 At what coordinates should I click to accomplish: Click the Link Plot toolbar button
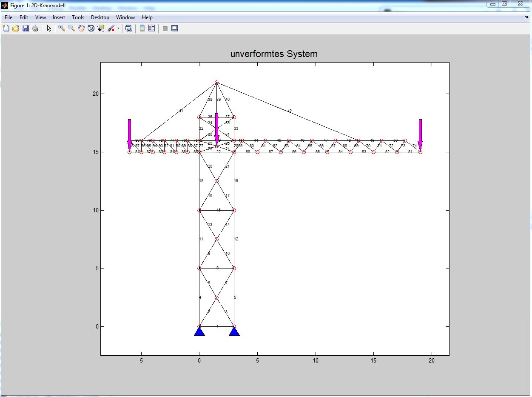tap(128, 28)
